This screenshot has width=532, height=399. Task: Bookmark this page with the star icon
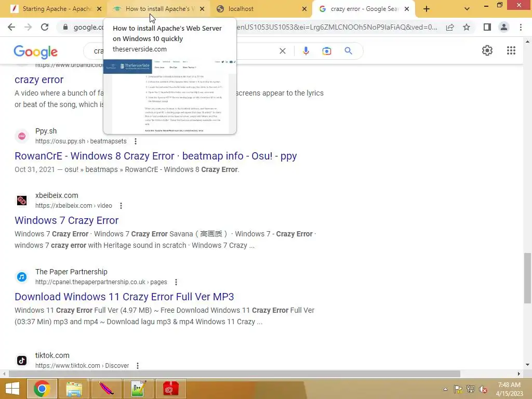coord(467,27)
